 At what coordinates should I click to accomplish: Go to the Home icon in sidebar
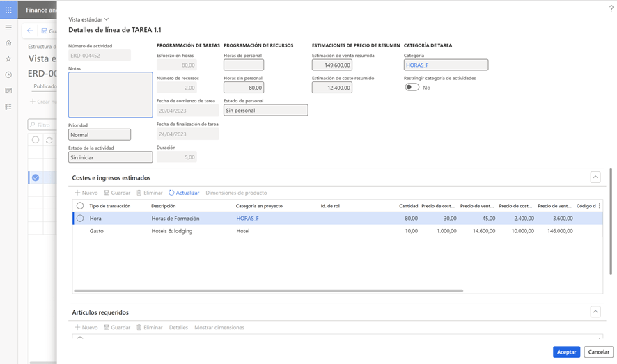(x=8, y=43)
